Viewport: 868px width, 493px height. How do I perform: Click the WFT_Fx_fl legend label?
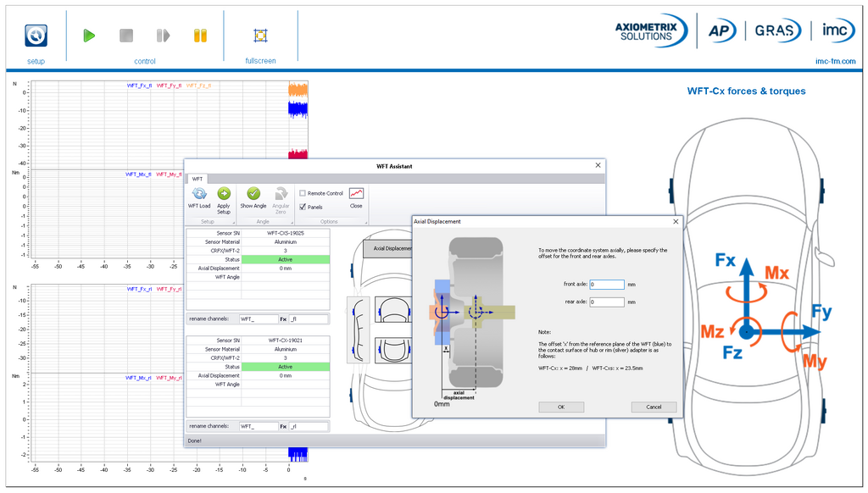pyautogui.click(x=139, y=86)
